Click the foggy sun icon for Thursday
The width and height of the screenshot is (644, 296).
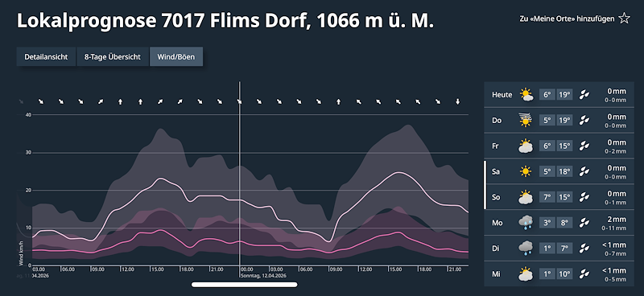(x=526, y=120)
